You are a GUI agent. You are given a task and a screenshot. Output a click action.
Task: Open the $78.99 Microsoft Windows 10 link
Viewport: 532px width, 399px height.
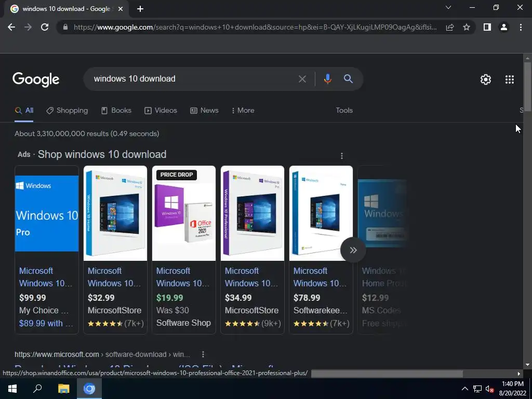320,277
